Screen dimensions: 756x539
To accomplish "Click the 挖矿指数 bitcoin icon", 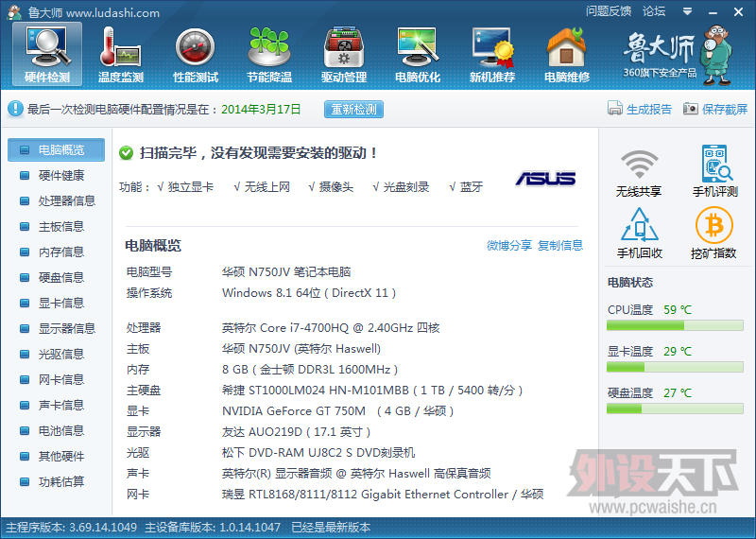I will click(714, 225).
